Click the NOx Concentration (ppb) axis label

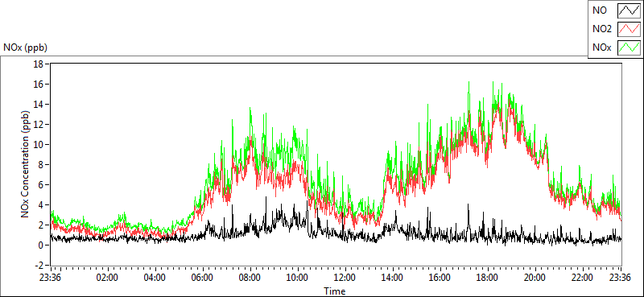tap(26, 164)
